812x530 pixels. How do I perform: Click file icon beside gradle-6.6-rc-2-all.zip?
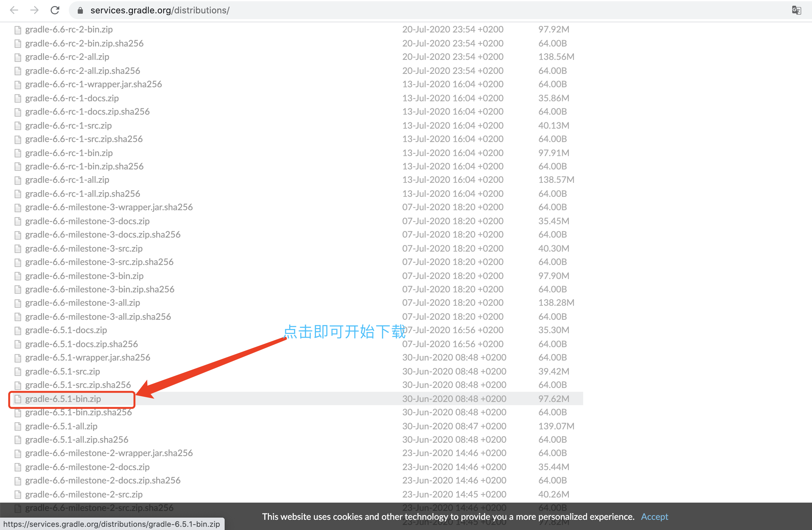point(18,57)
